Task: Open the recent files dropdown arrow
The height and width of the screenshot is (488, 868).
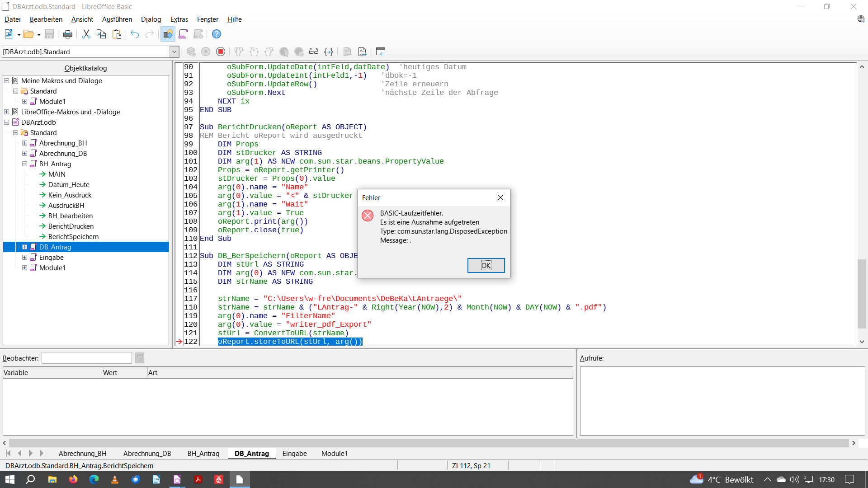Action: point(38,34)
